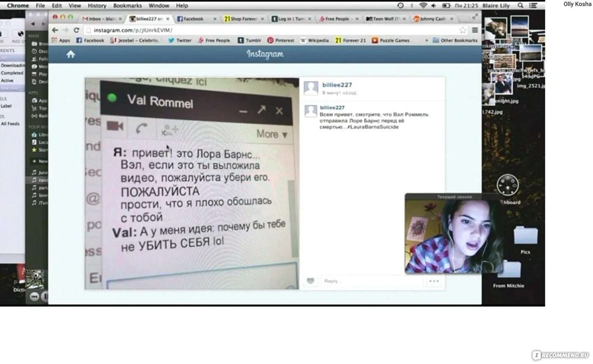Open Wikipedia bookmark
The image size is (593, 364).
(315, 40)
